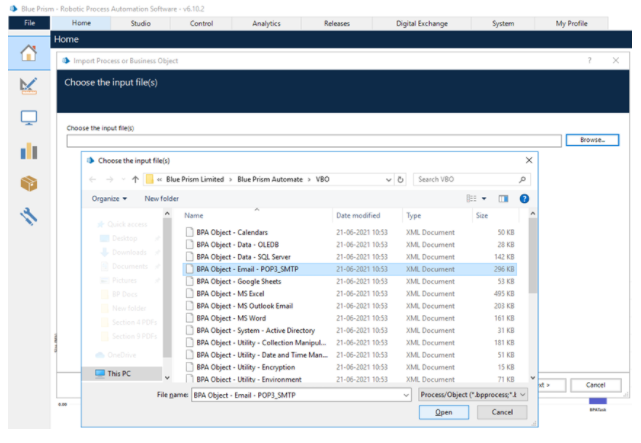Click the Back arrow in file dialog
Screen dimensions: 641x443
point(93,179)
